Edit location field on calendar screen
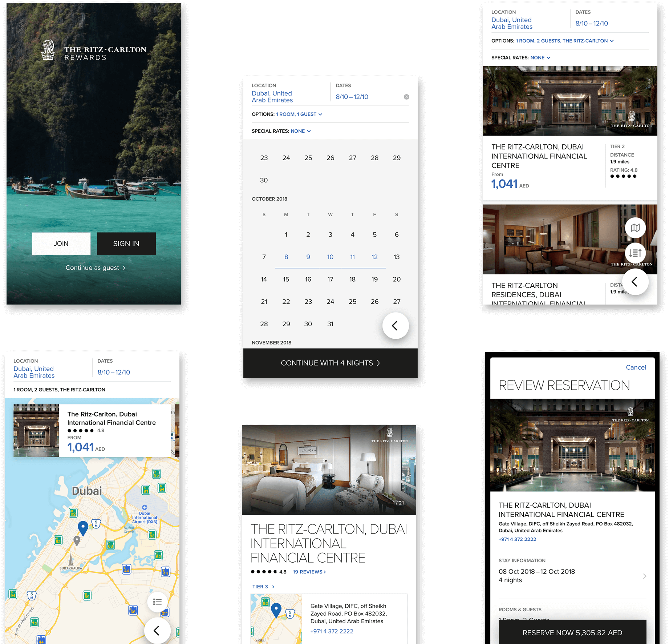The width and height of the screenshot is (669, 644). (x=272, y=97)
